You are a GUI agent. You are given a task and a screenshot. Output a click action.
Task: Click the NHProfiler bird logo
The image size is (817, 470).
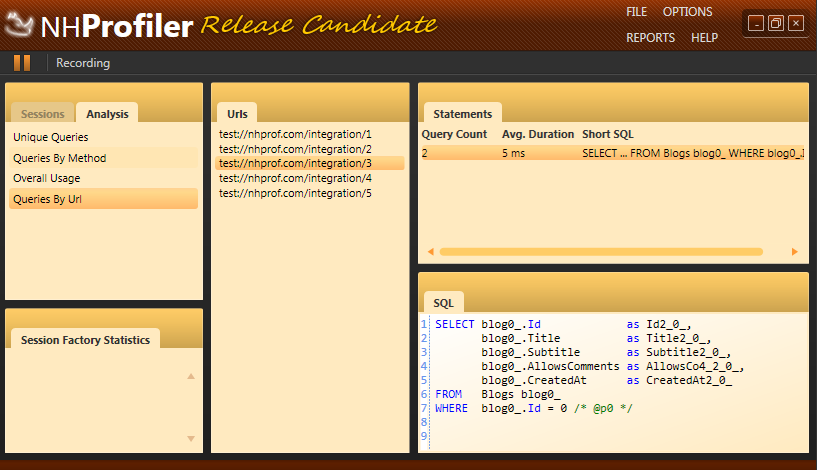19,24
